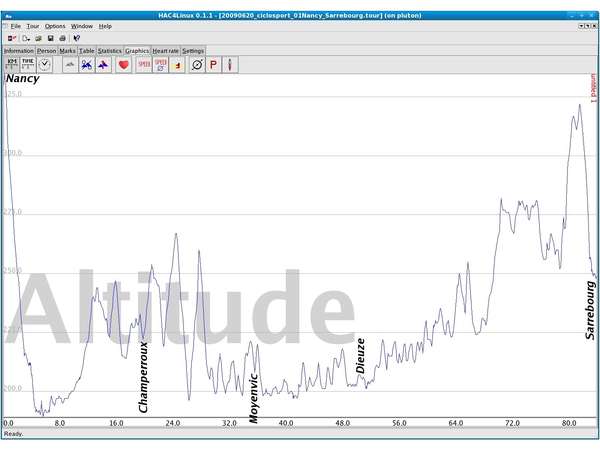This screenshot has width=600, height=450.
Task: Open the Tour menu
Action: coord(33,26)
